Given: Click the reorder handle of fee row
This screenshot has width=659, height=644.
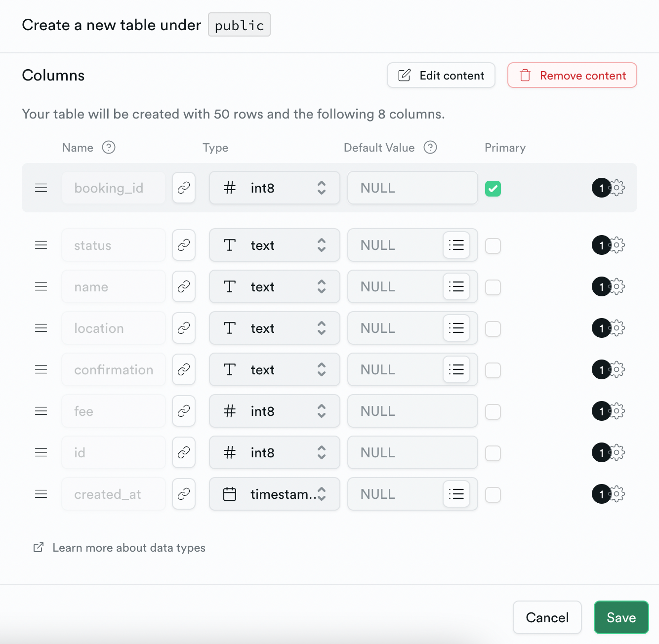Looking at the screenshot, I should click(41, 411).
